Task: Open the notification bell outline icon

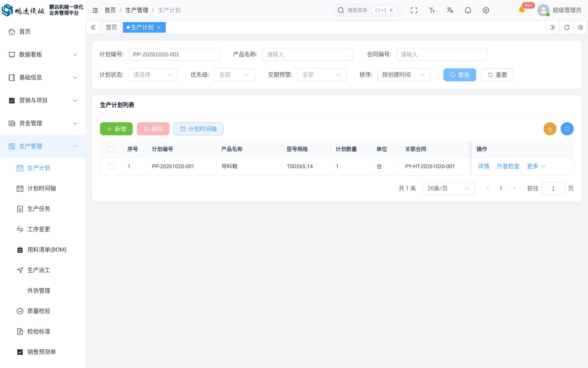Action: coord(468,10)
